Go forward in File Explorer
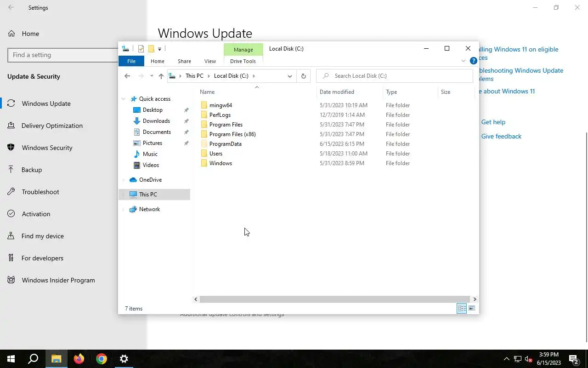The width and height of the screenshot is (588, 368). [141, 76]
